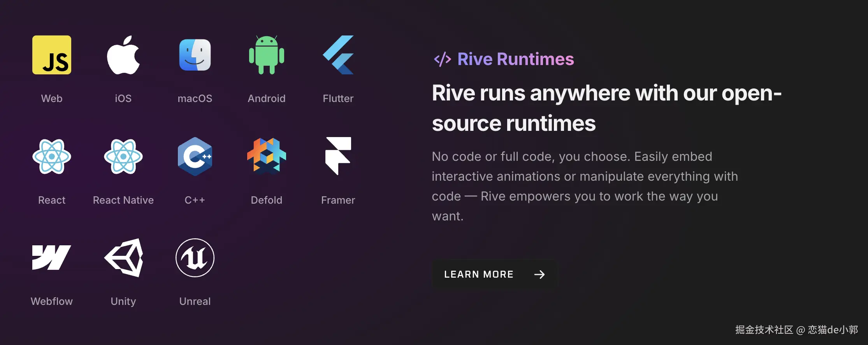Select the Unreal Engine circular logo icon
This screenshot has height=345, width=868.
[x=195, y=258]
